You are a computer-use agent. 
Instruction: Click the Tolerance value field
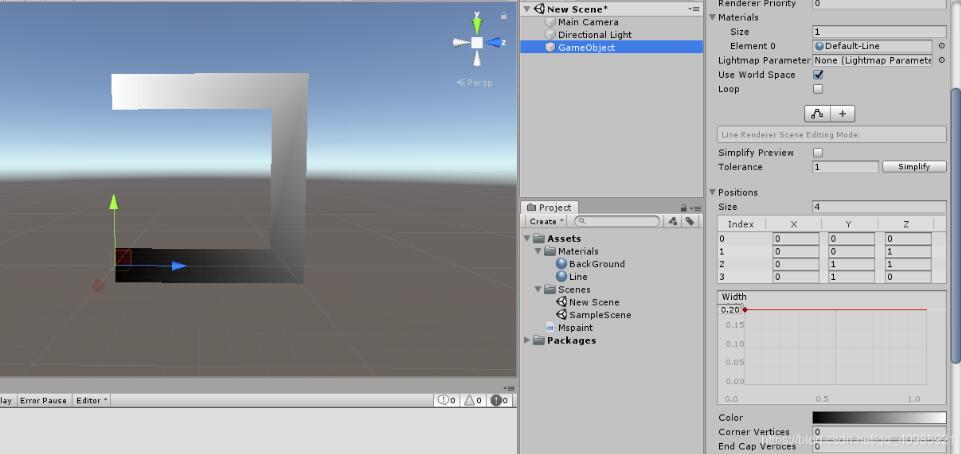tap(845, 167)
